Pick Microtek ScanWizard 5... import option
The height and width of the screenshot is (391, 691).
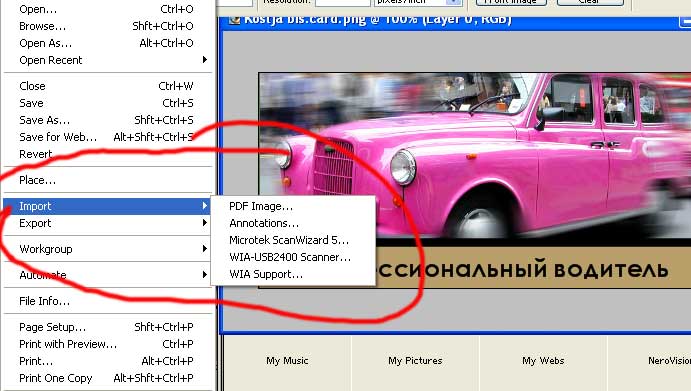point(293,240)
